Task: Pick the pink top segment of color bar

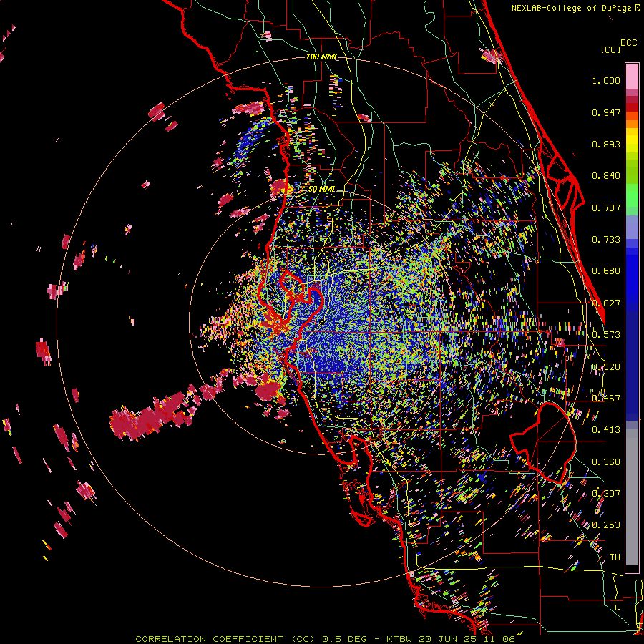Action: click(632, 76)
